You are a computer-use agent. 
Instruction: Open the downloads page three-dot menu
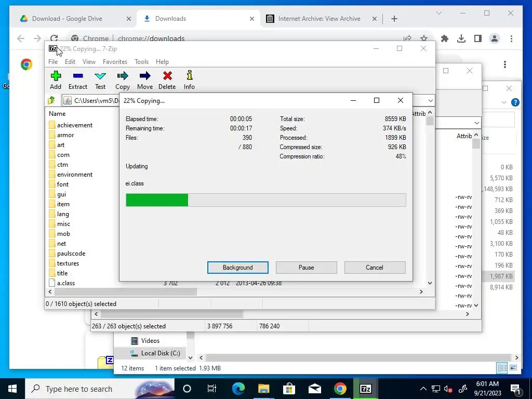[505, 64]
